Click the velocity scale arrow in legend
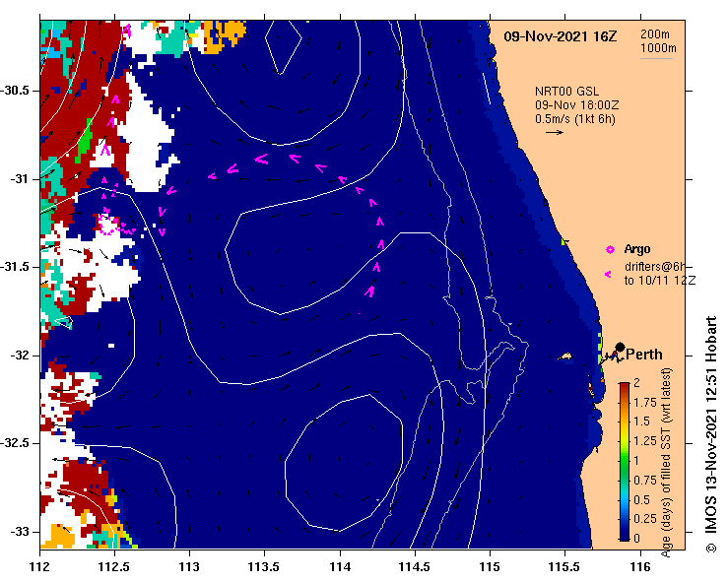728x583 pixels. (x=555, y=132)
